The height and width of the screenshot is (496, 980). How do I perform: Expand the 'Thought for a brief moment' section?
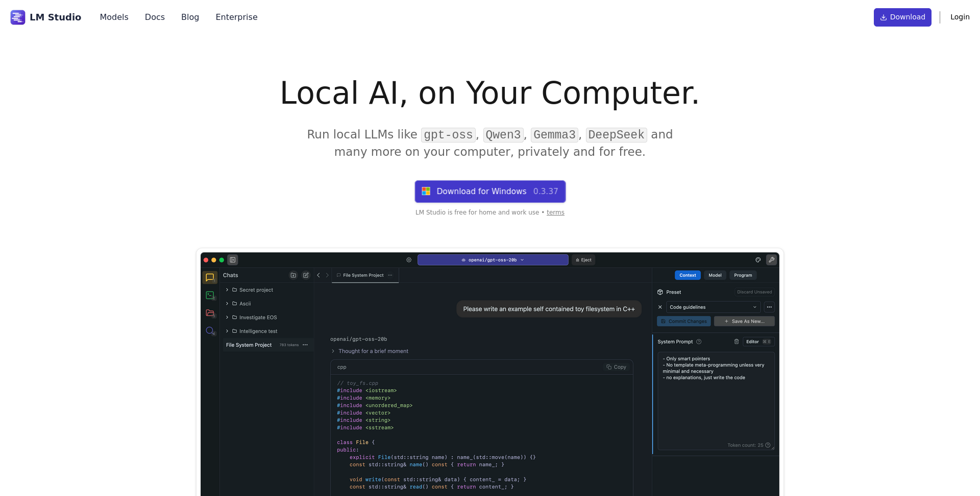(x=333, y=351)
